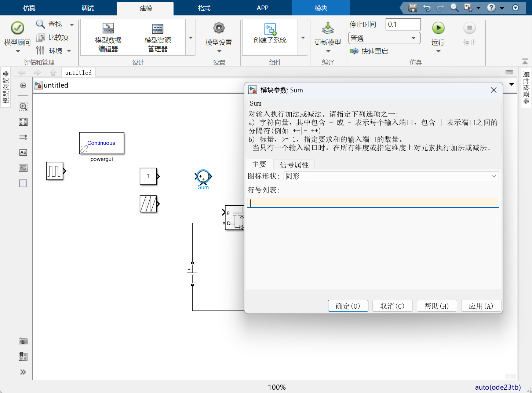Expand the Create Subsystem gallery dropdown arrow
The image size is (532, 393).
coord(303,37)
